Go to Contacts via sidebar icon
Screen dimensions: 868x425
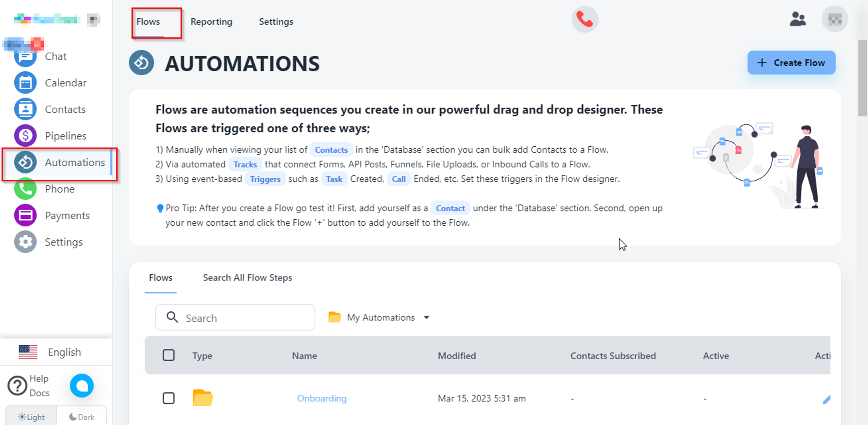click(25, 109)
